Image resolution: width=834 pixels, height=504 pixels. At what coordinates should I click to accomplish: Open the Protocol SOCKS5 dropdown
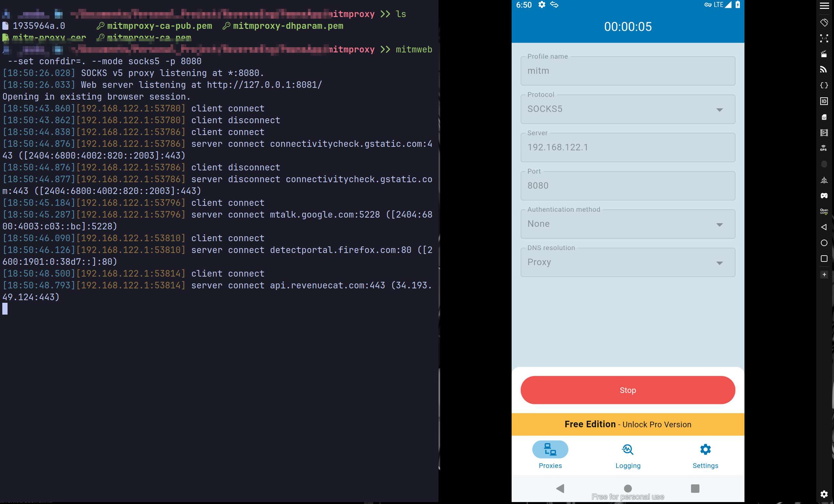pos(627,109)
